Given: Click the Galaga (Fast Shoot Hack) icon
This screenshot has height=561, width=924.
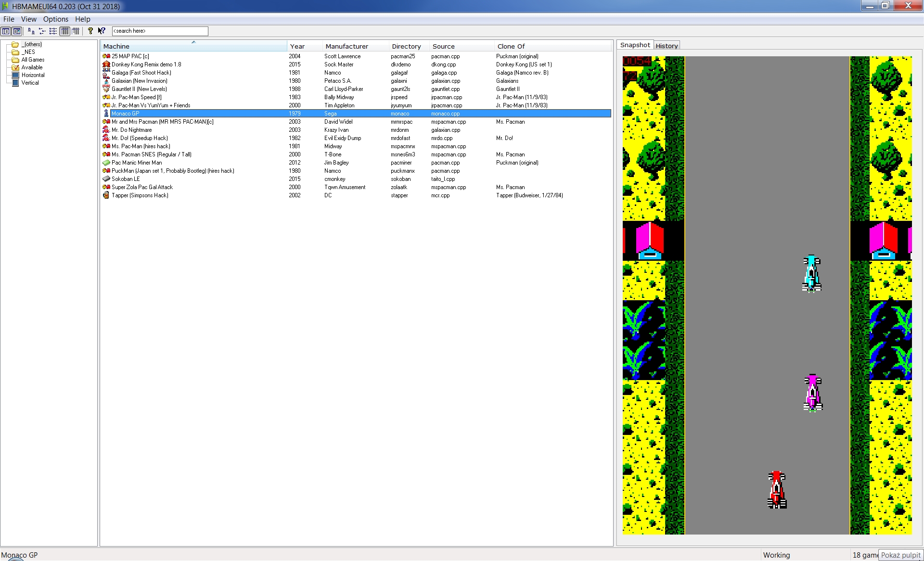Looking at the screenshot, I should 106,73.
